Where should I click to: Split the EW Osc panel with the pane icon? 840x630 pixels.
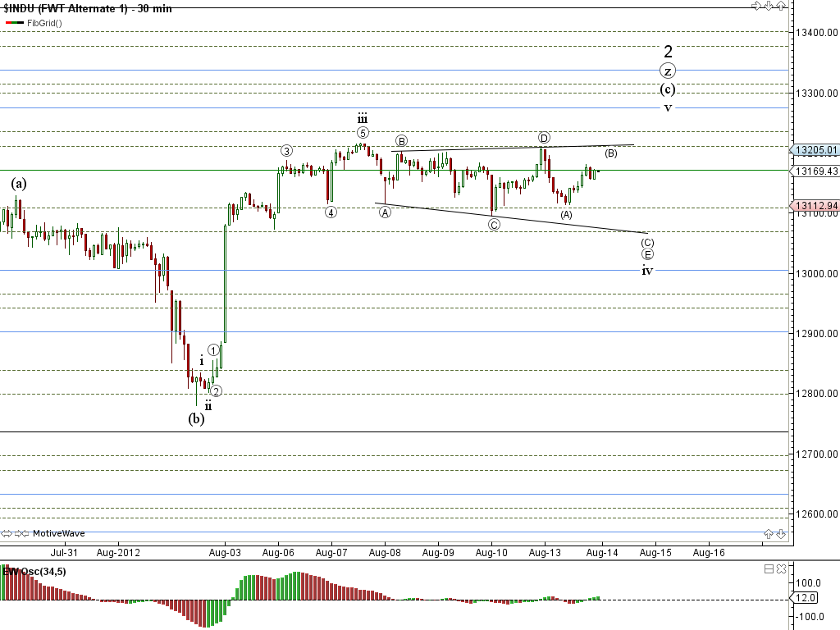tap(769, 569)
